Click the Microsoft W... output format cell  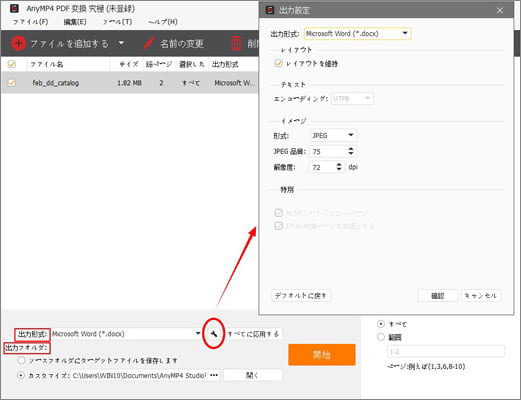[x=235, y=83]
